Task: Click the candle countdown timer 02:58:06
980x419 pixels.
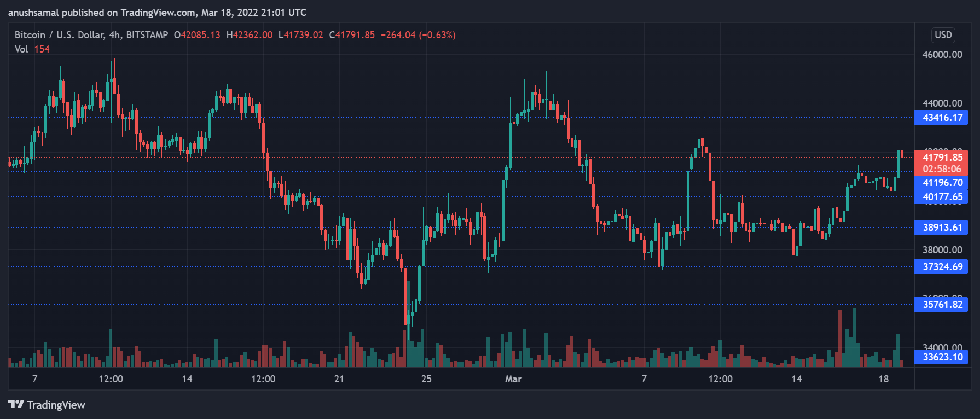Action: click(942, 169)
